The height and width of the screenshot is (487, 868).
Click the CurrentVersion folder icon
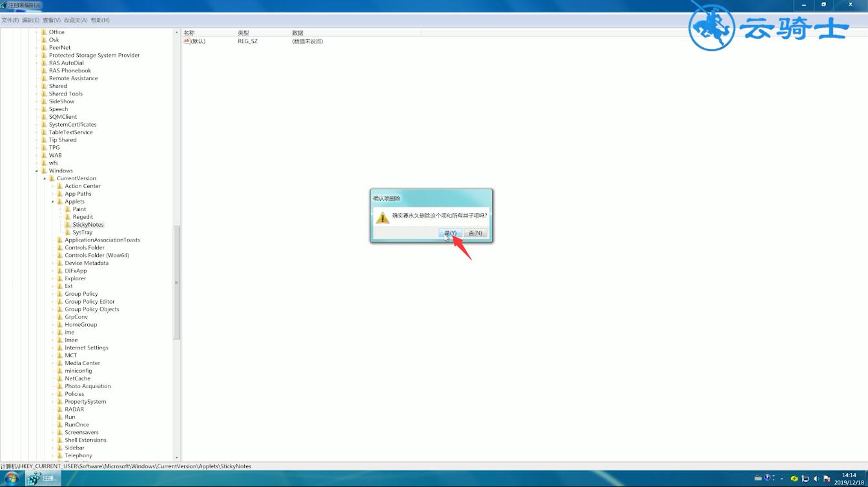point(52,178)
